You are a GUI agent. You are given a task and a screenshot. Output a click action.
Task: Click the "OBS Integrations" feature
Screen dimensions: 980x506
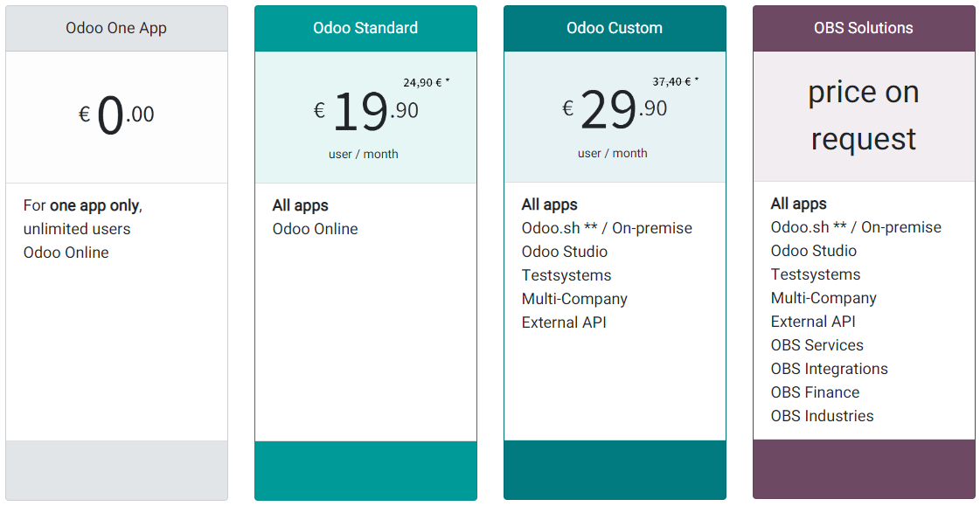pos(830,369)
